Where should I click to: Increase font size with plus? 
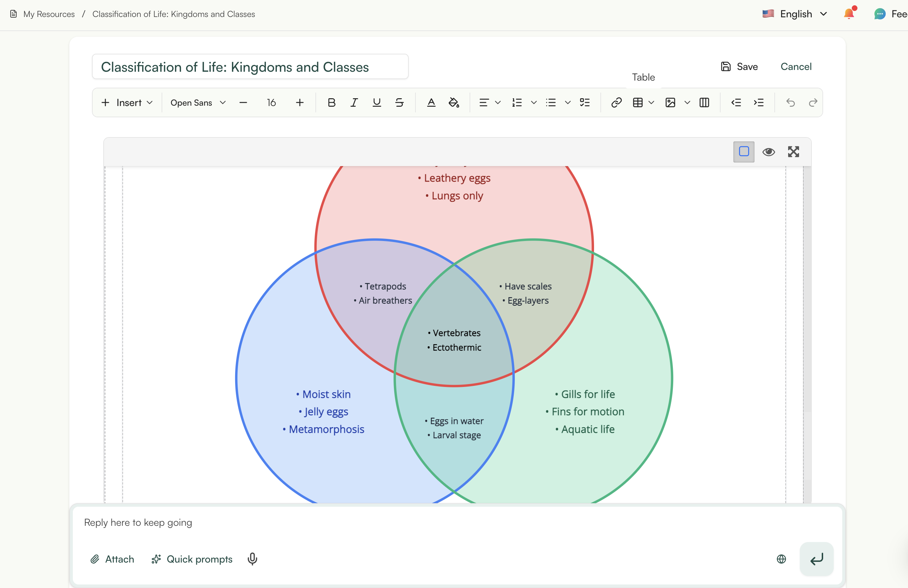coord(300,102)
